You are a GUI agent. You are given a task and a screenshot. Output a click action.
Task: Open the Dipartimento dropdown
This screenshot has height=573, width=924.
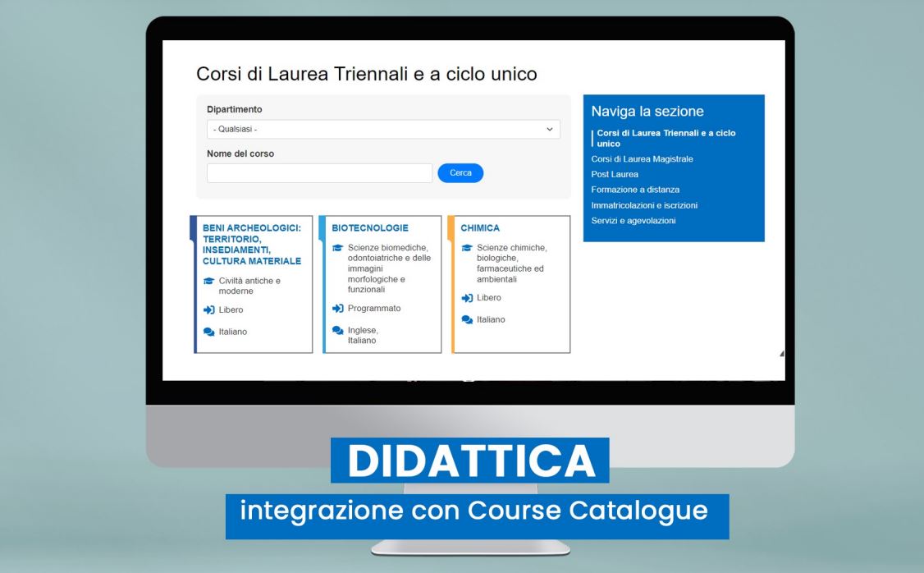383,129
